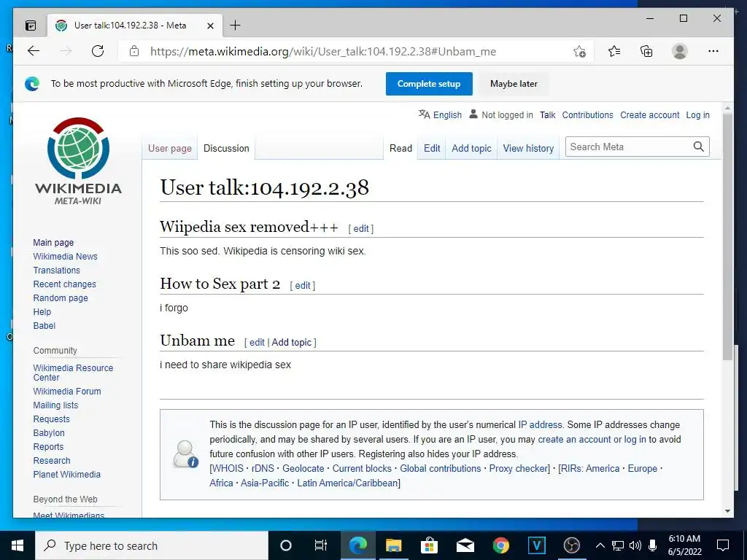The image size is (747, 560).
Task: Open Recent changes in sidebar
Action: pos(64,284)
